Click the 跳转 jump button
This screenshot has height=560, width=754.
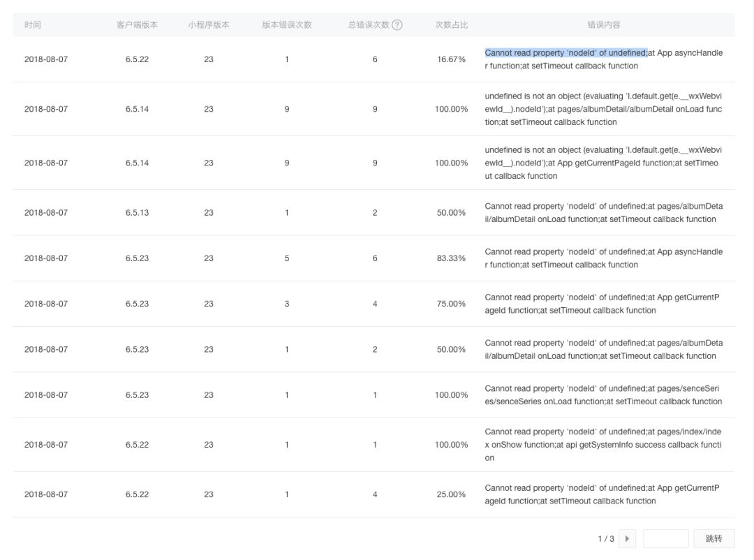714,538
